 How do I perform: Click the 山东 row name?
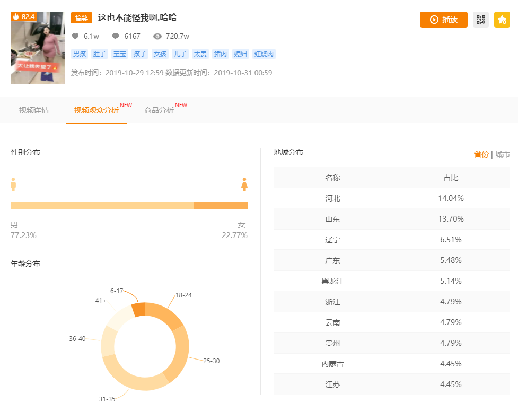tap(332, 219)
